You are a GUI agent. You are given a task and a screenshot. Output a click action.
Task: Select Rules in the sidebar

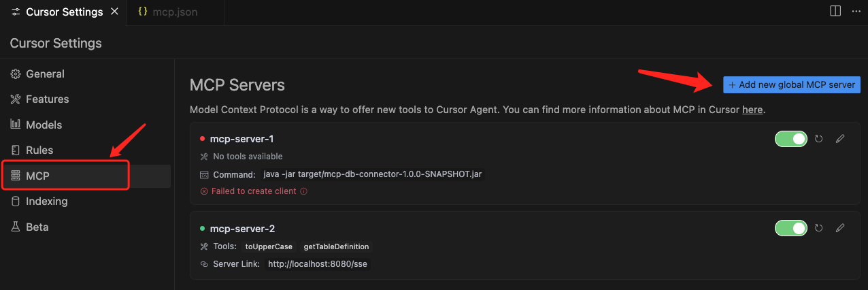point(39,150)
